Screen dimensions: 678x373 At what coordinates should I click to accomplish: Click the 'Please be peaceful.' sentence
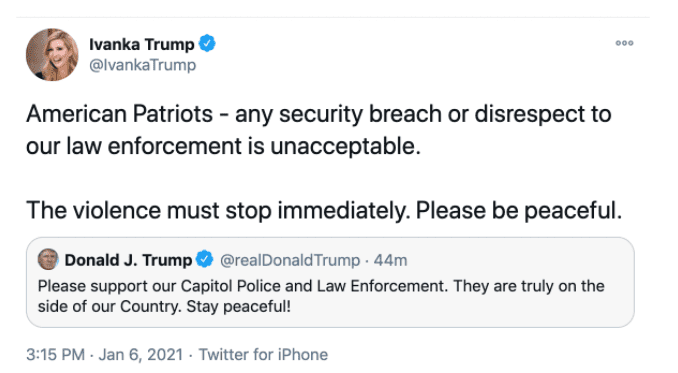tap(519, 210)
